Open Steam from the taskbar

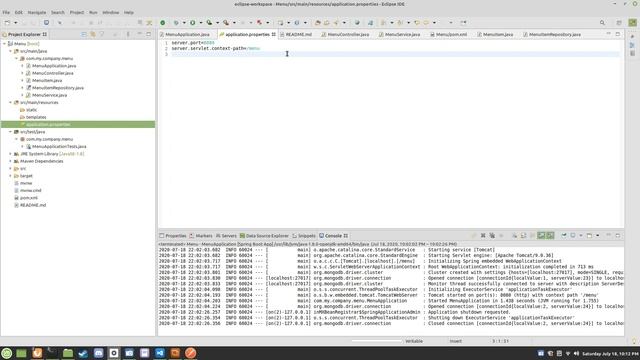(83, 353)
